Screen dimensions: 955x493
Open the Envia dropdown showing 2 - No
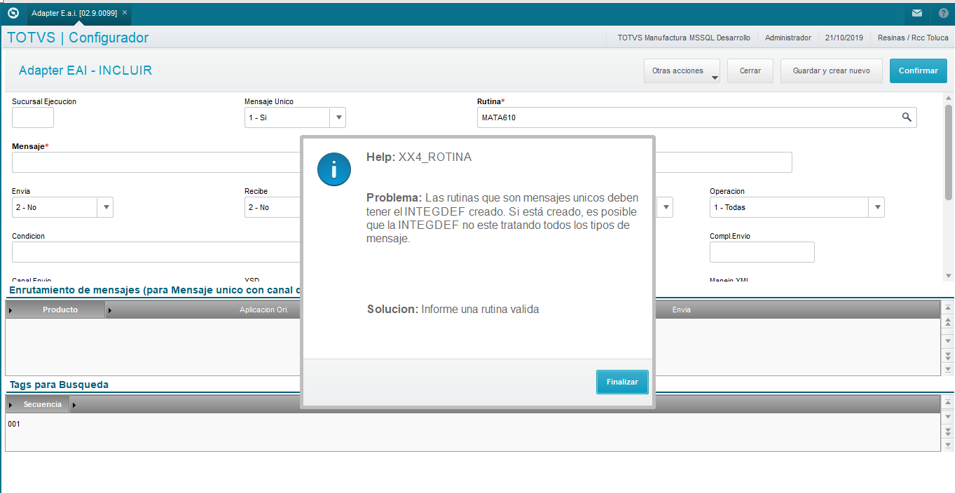pyautogui.click(x=106, y=207)
